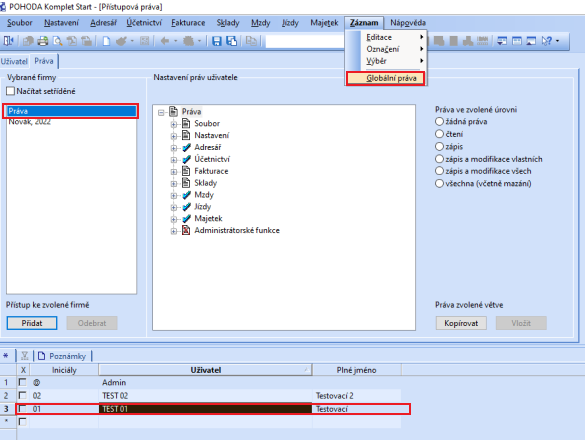Open the Soubor menu
The width and height of the screenshot is (585, 440).
tap(20, 23)
